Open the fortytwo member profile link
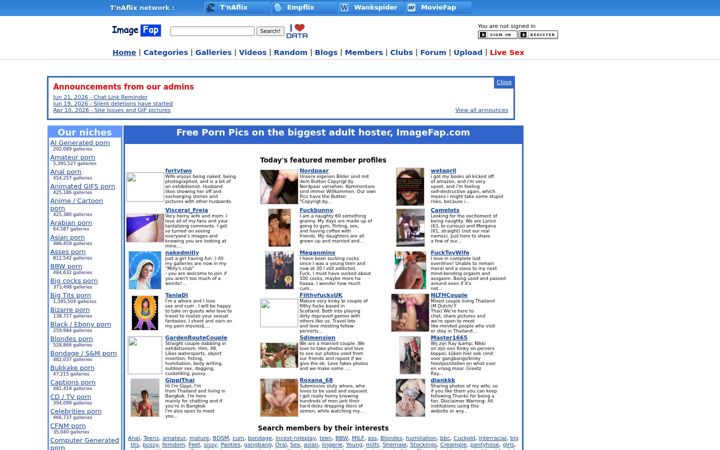 (179, 170)
